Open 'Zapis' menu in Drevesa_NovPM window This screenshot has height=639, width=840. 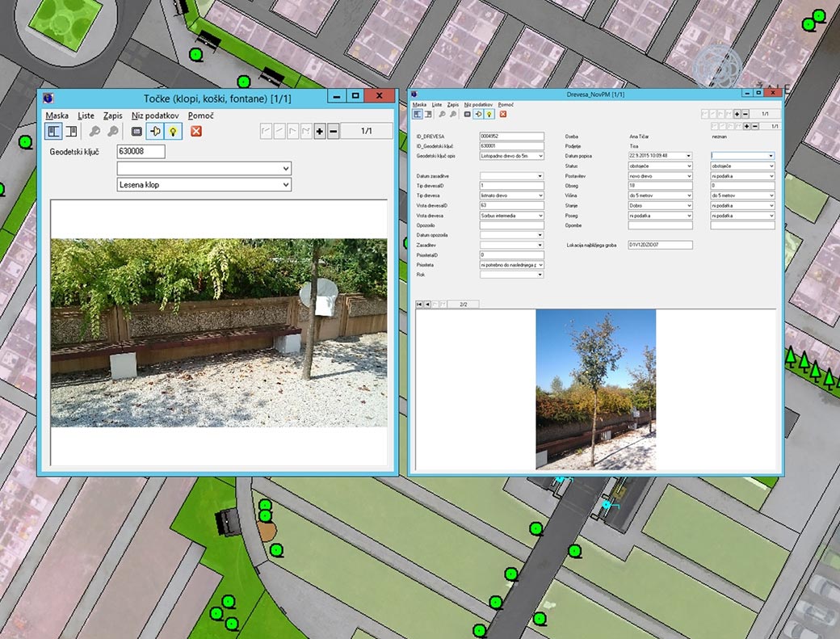click(x=452, y=105)
